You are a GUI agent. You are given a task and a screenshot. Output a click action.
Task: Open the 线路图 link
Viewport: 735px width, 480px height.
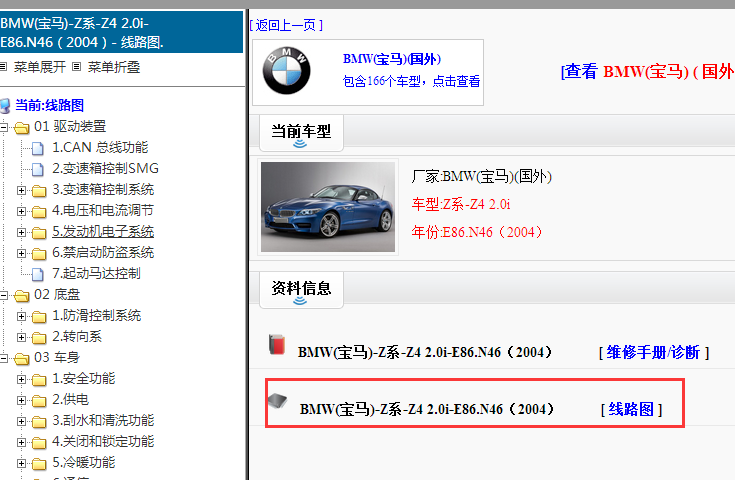point(631,409)
